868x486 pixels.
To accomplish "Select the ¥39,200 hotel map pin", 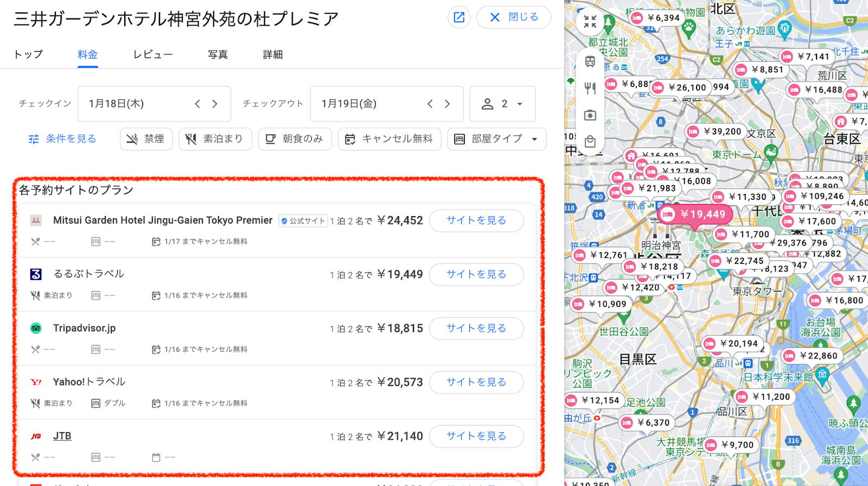I will pyautogui.click(x=715, y=131).
